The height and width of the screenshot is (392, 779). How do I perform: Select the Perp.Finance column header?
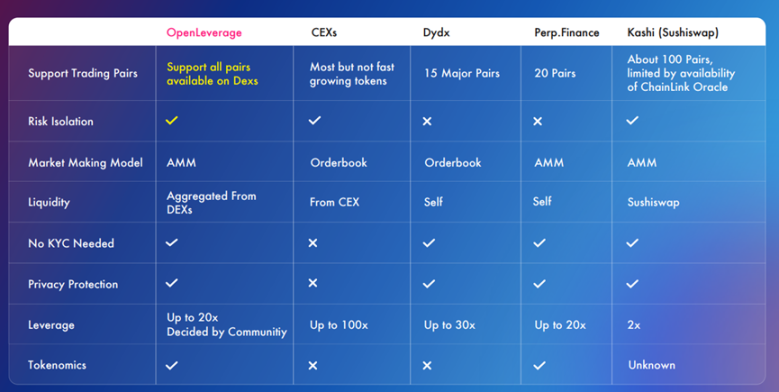(x=566, y=33)
